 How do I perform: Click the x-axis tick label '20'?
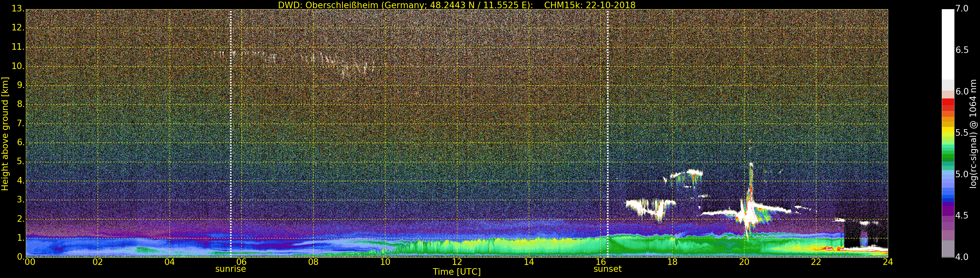pos(744,262)
